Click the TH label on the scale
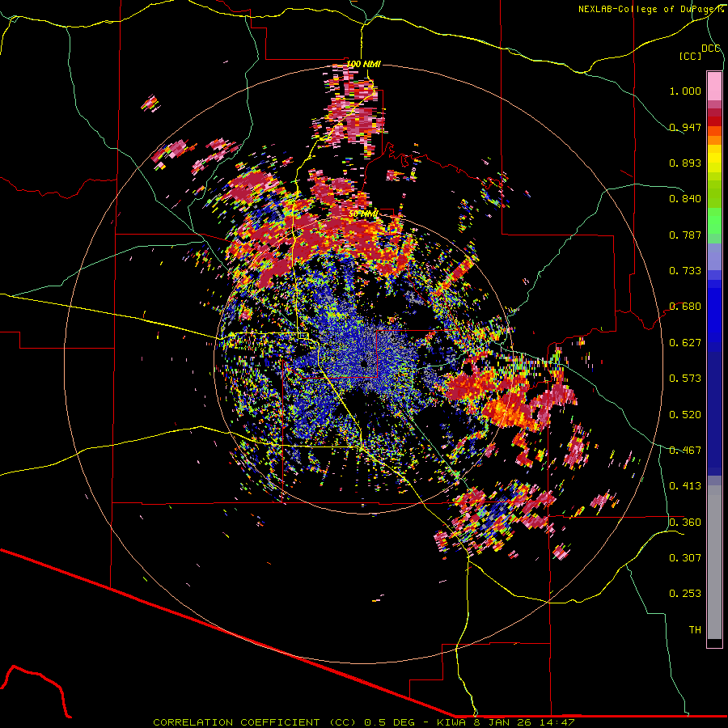728x728 pixels. tap(695, 630)
